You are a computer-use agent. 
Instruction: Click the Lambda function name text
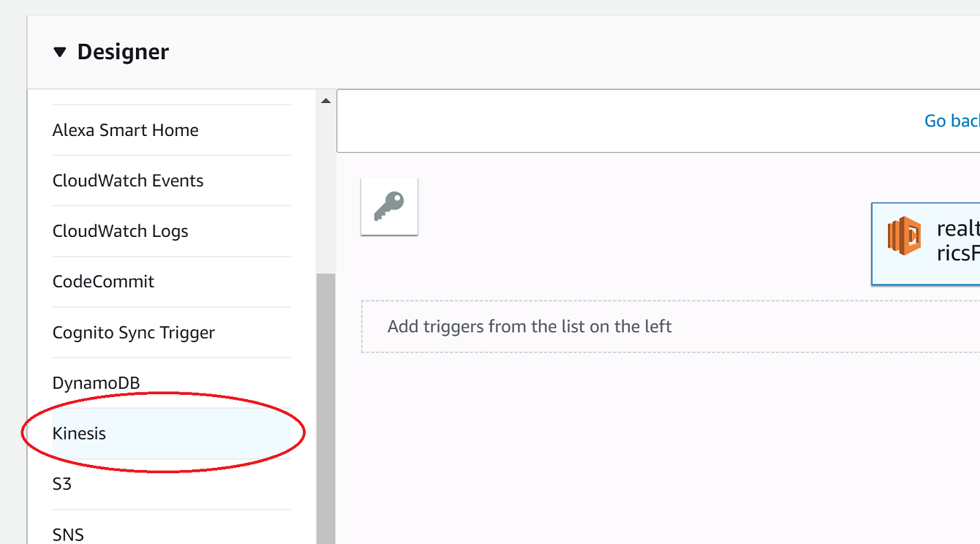click(958, 241)
